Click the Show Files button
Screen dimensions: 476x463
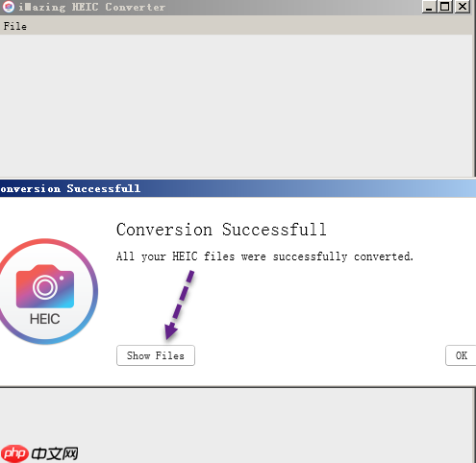coord(156,355)
